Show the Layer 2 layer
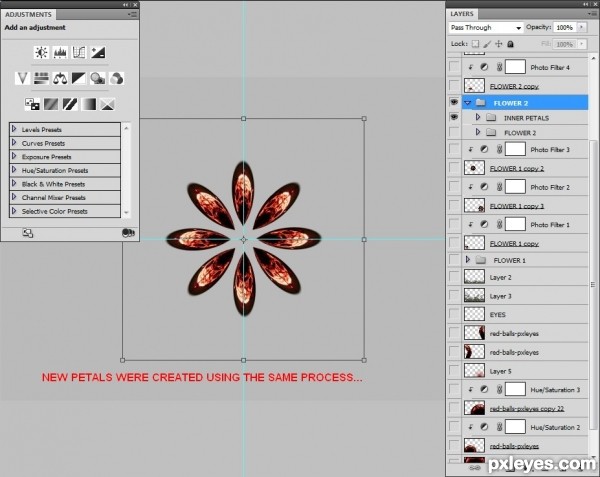The width and height of the screenshot is (600, 477). pos(454,277)
